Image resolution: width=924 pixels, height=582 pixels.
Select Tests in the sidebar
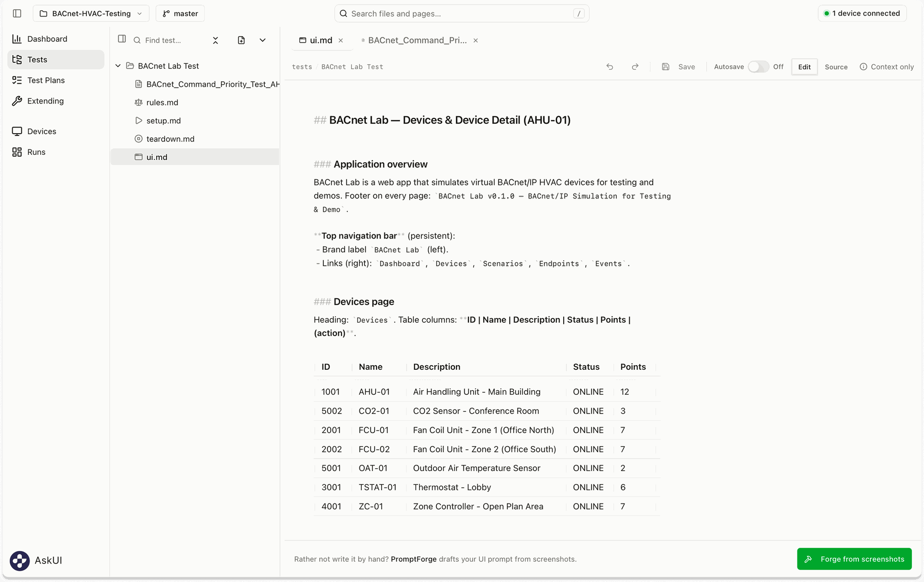click(x=56, y=60)
